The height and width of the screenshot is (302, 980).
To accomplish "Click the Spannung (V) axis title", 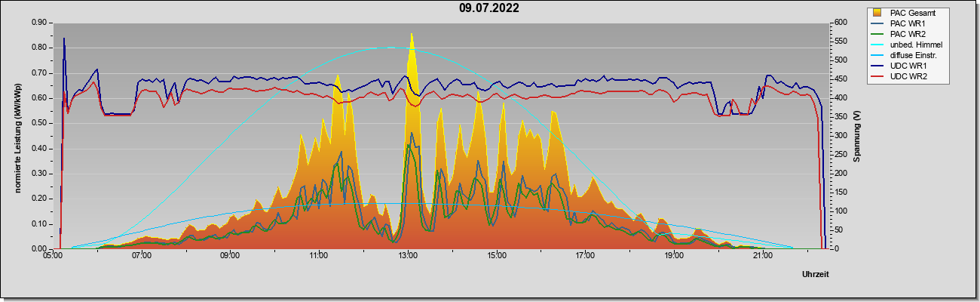I will pos(856,136).
